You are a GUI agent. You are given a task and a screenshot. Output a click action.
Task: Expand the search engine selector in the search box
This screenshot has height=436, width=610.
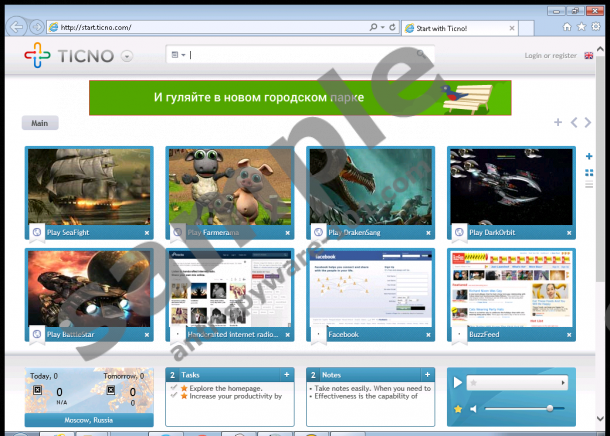(179, 55)
